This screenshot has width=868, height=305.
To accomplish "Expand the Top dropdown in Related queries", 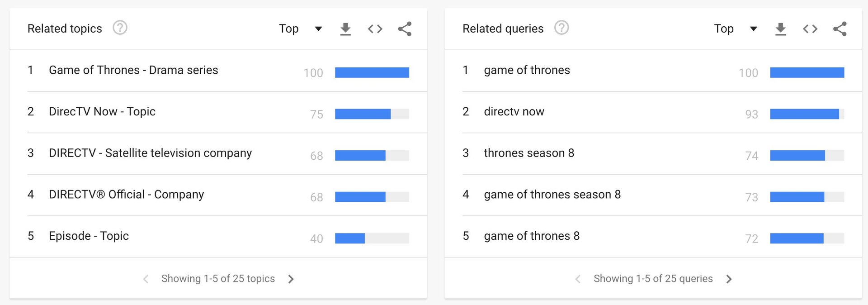I will pyautogui.click(x=736, y=29).
